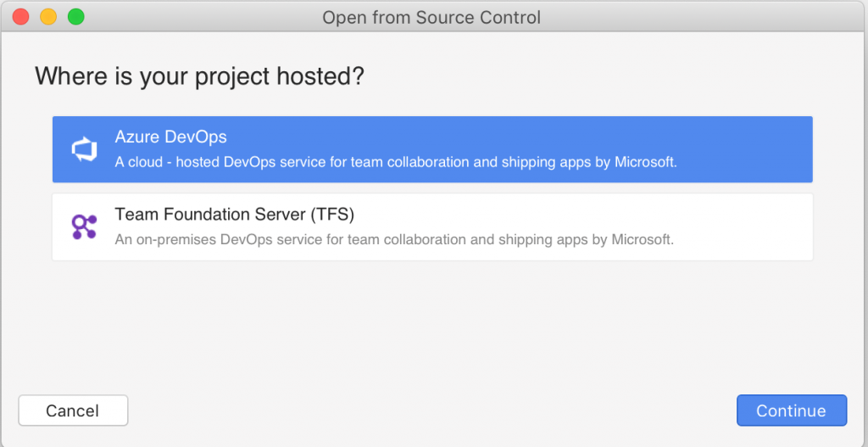Click the cloud-hosted DevOps service description
This screenshot has width=868, height=447.
[x=396, y=163]
